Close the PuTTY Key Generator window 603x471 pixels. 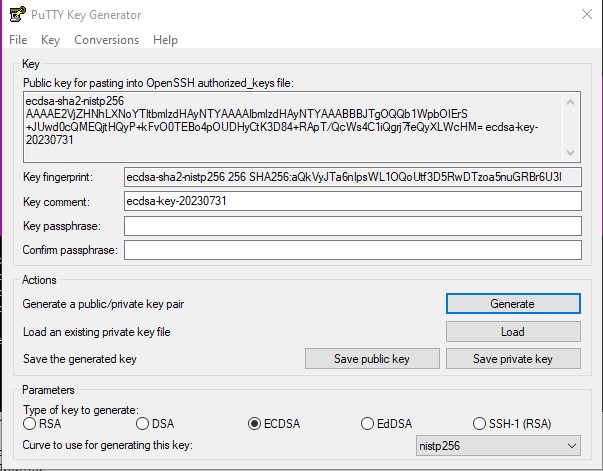click(587, 14)
